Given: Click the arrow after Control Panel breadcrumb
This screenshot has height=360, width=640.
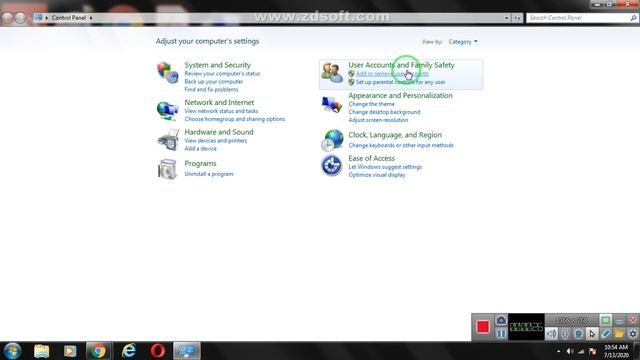Looking at the screenshot, I should point(91,18).
